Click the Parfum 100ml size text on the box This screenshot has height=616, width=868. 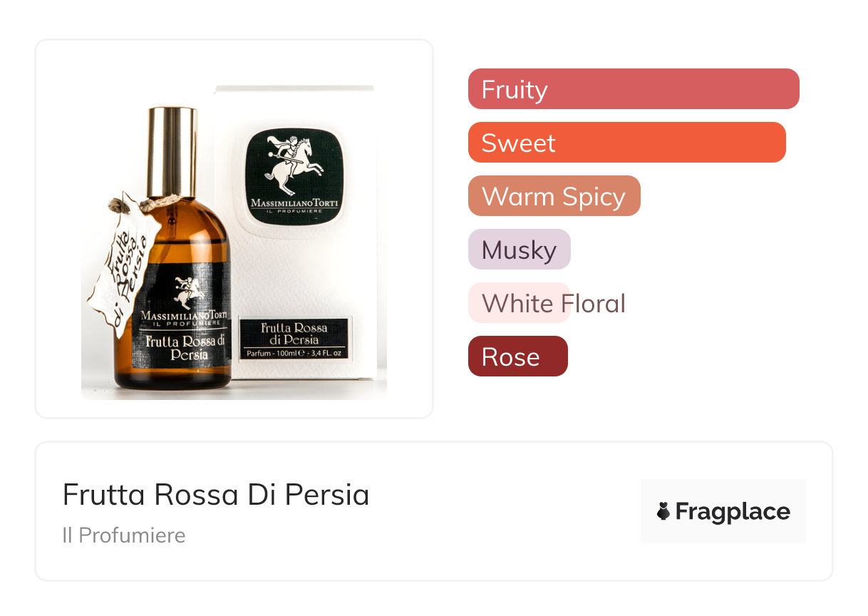[294, 353]
